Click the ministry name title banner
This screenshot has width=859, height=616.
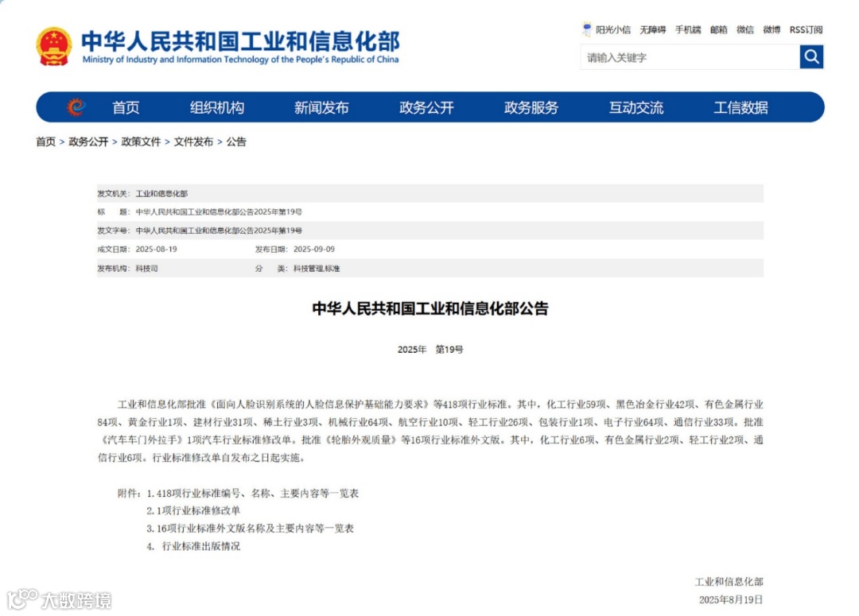pyautogui.click(x=240, y=47)
